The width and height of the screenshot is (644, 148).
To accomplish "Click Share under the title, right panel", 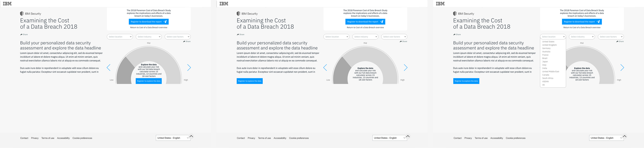I will pyautogui.click(x=457, y=34).
